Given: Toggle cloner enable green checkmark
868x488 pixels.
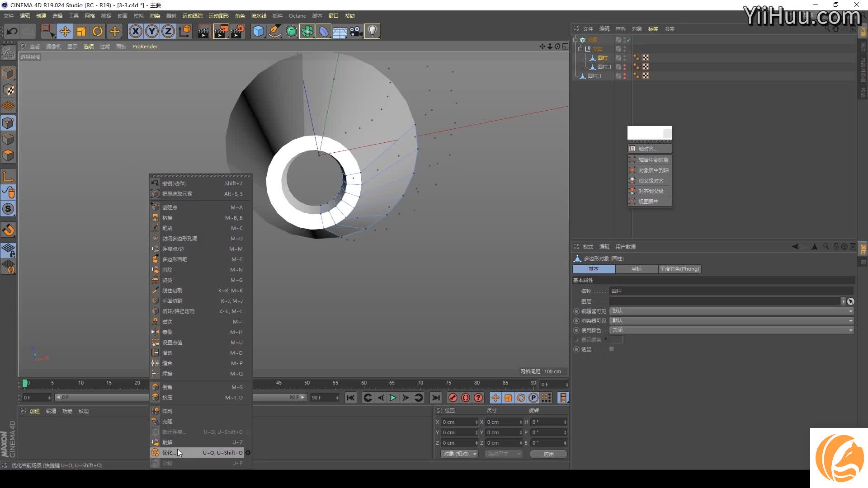Looking at the screenshot, I should (628, 40).
